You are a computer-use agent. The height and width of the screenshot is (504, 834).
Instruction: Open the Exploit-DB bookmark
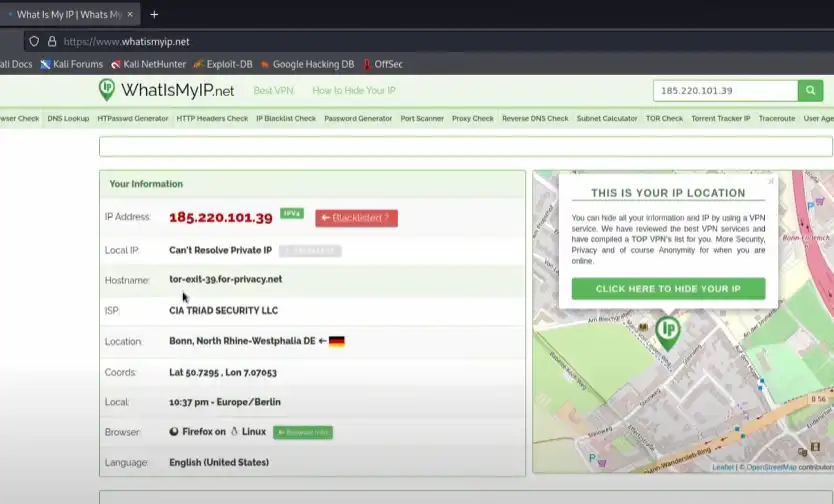pyautogui.click(x=223, y=64)
